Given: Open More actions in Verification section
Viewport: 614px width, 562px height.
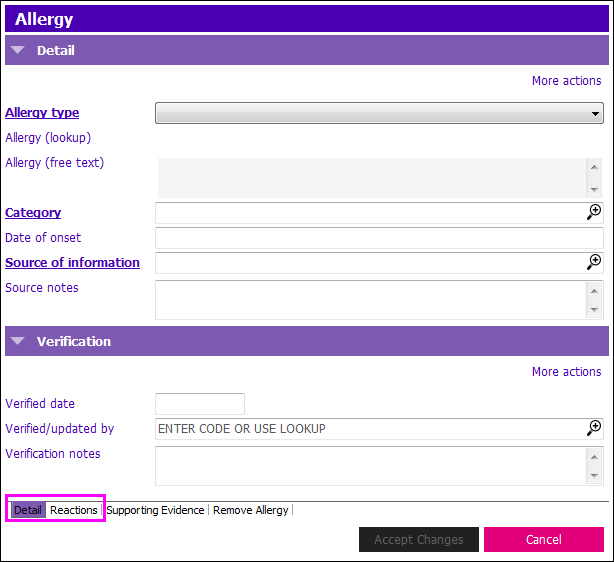Looking at the screenshot, I should coord(566,372).
